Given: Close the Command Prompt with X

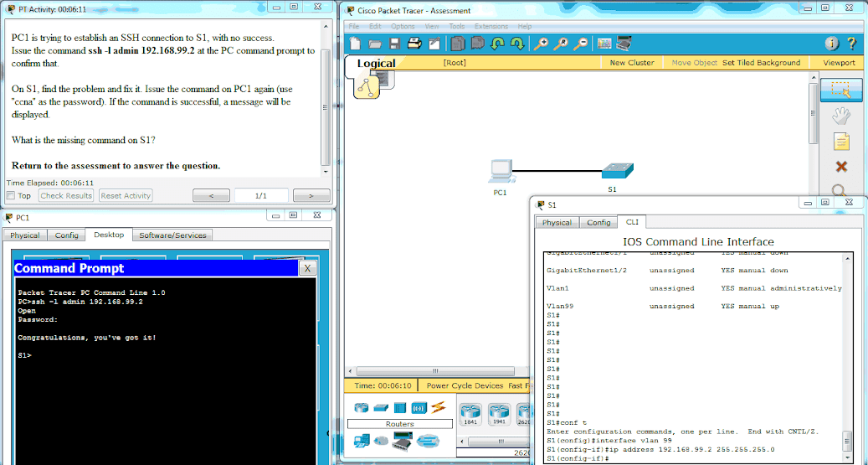Looking at the screenshot, I should 307,268.
